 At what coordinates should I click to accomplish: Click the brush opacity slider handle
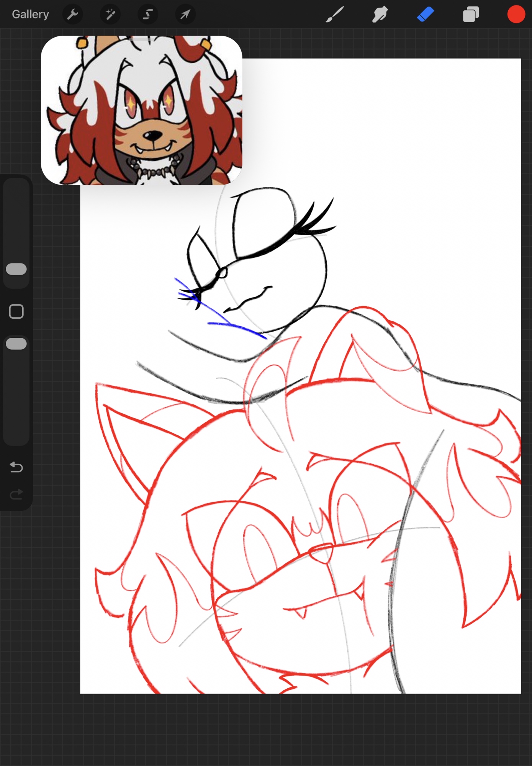16,344
